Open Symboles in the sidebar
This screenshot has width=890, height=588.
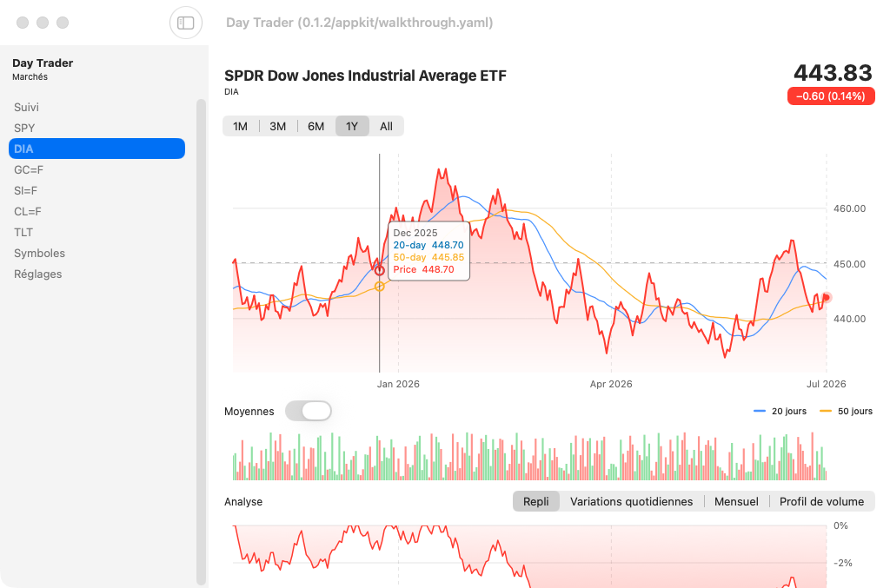96,253
